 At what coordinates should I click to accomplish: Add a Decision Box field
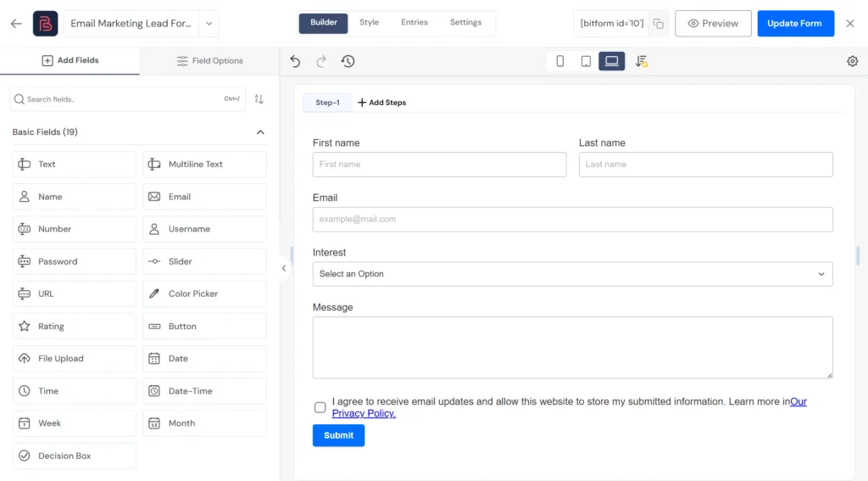click(x=75, y=456)
